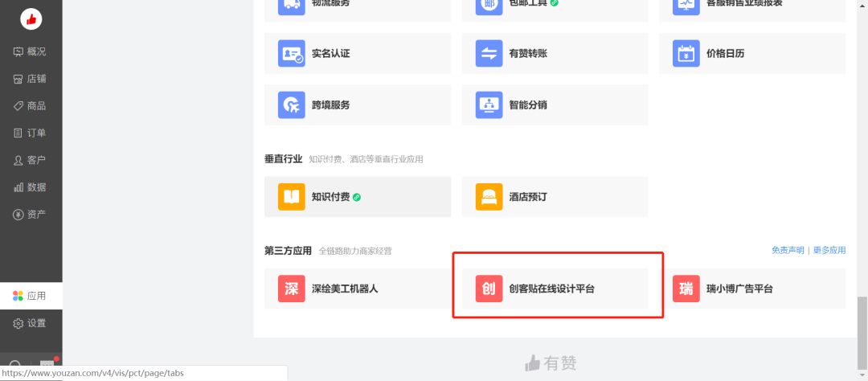Open the 有赞转账 app label
868x381 pixels.
point(528,54)
